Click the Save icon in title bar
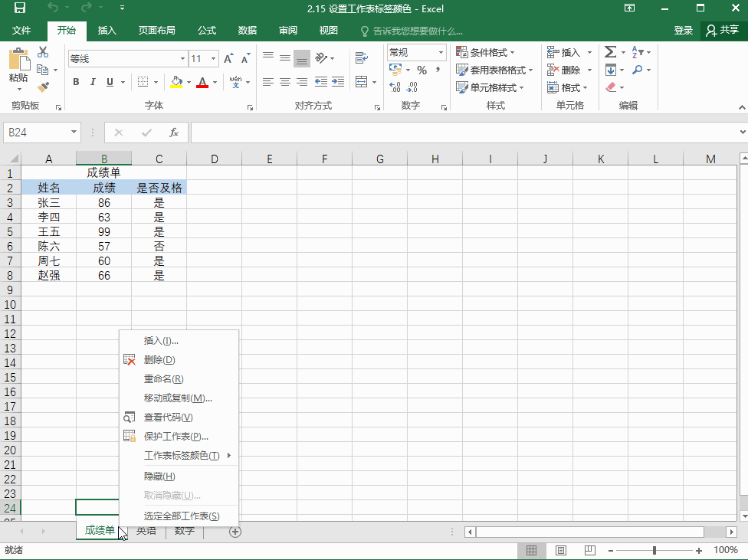 pos(20,8)
